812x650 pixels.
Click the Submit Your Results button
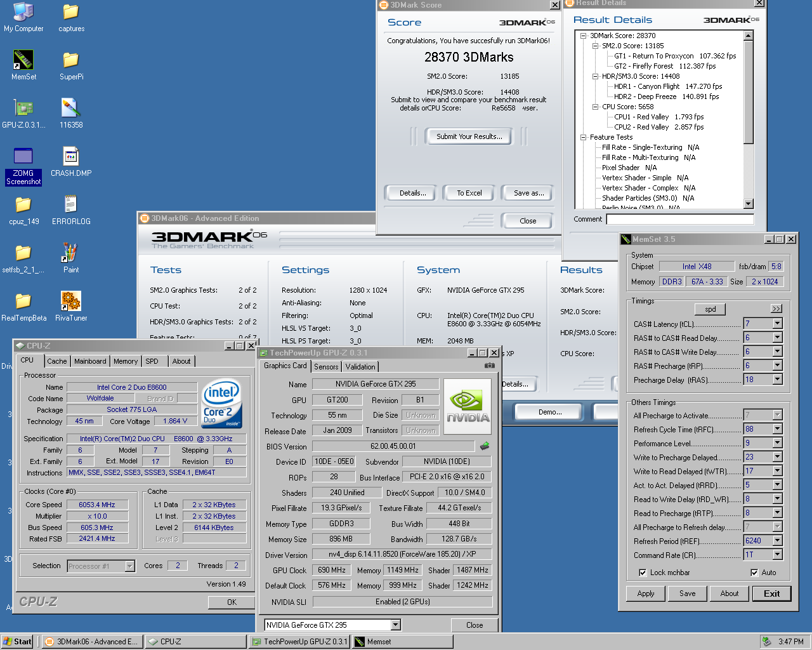pyautogui.click(x=469, y=136)
